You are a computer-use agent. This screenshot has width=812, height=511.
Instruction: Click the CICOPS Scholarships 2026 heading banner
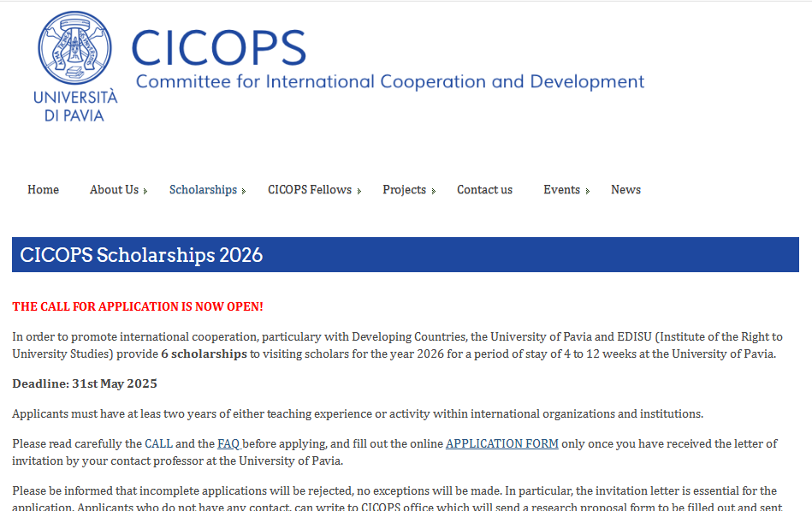click(406, 254)
